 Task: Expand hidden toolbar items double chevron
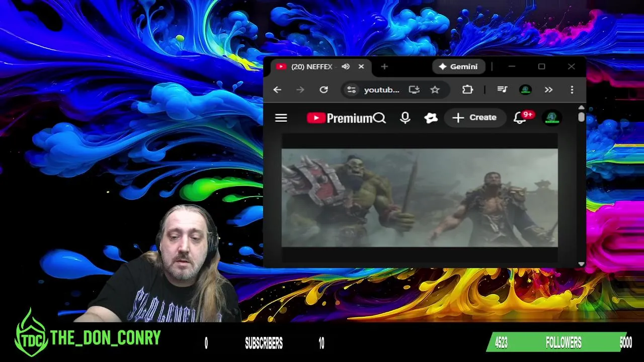(548, 89)
